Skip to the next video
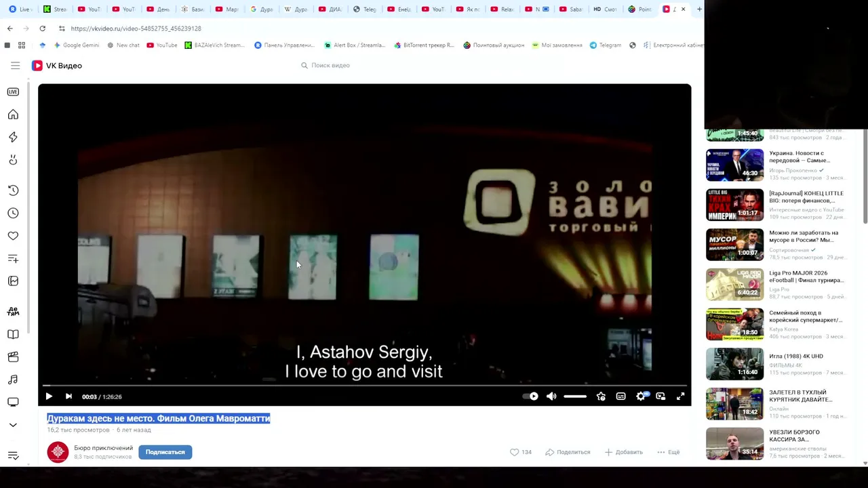Image resolution: width=868 pixels, height=488 pixels. (68, 396)
